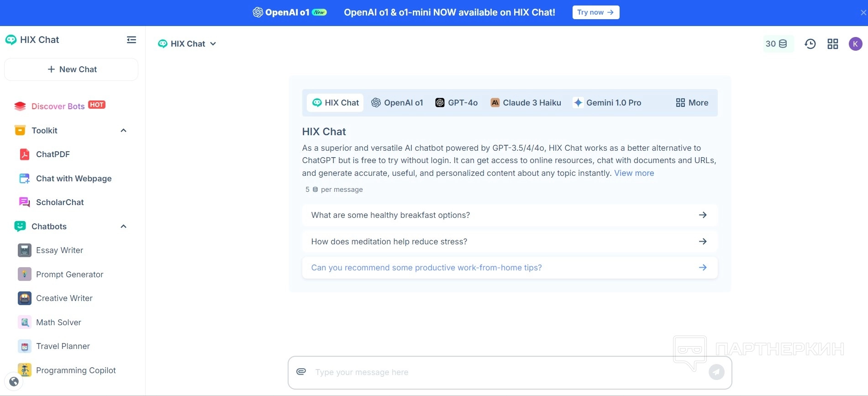
Task: Click the ChatPDF icon
Action: pyautogui.click(x=25, y=154)
